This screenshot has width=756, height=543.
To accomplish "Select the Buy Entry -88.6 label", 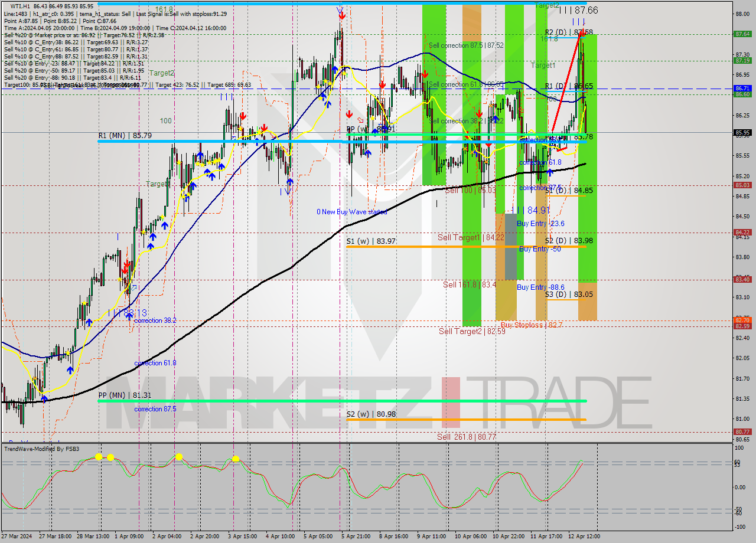I will pyautogui.click(x=540, y=287).
